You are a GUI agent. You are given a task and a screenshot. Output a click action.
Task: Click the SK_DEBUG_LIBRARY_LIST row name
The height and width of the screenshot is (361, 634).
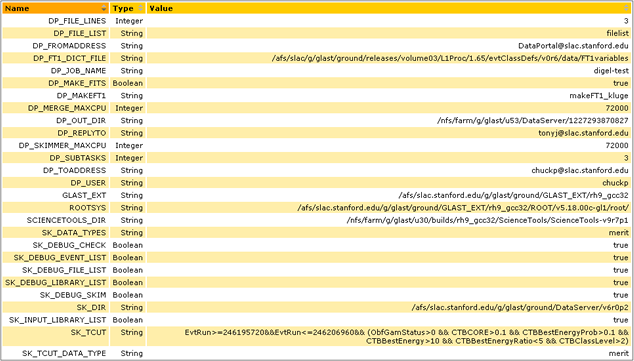(x=56, y=283)
